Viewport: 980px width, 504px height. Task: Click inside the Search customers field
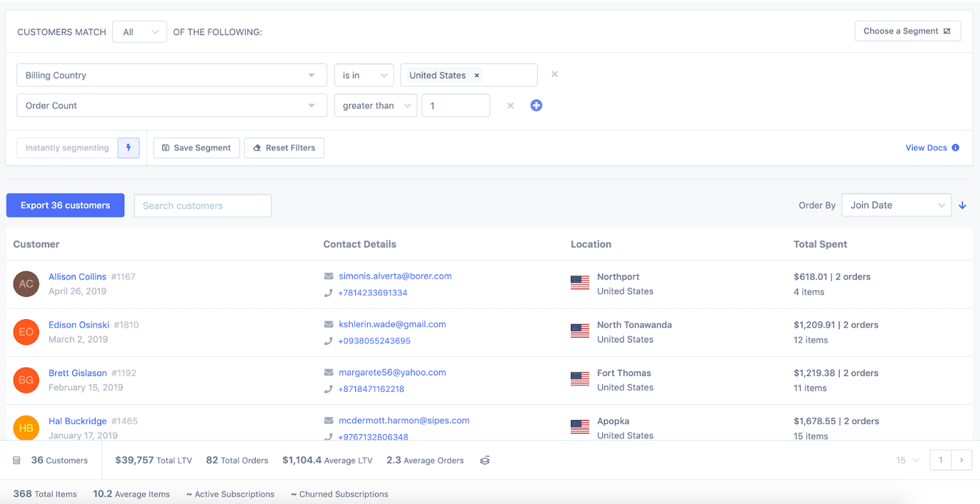click(202, 205)
